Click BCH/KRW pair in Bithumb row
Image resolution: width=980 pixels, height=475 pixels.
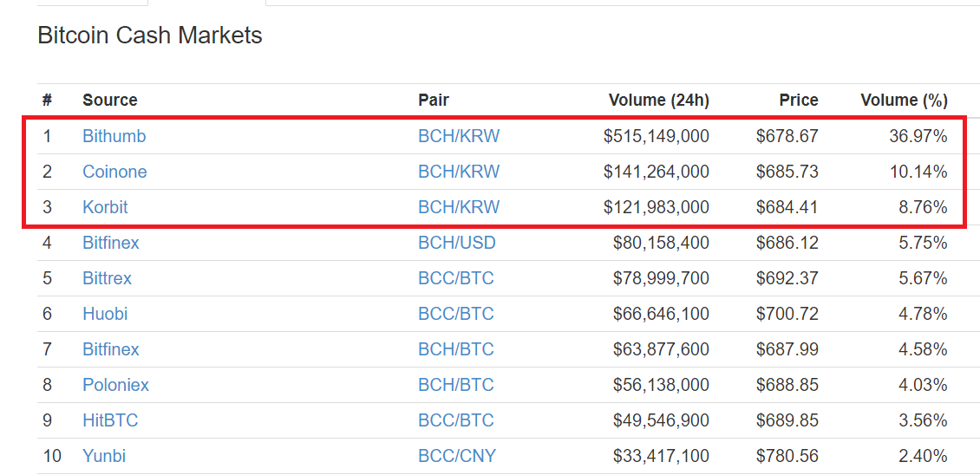coord(459,136)
